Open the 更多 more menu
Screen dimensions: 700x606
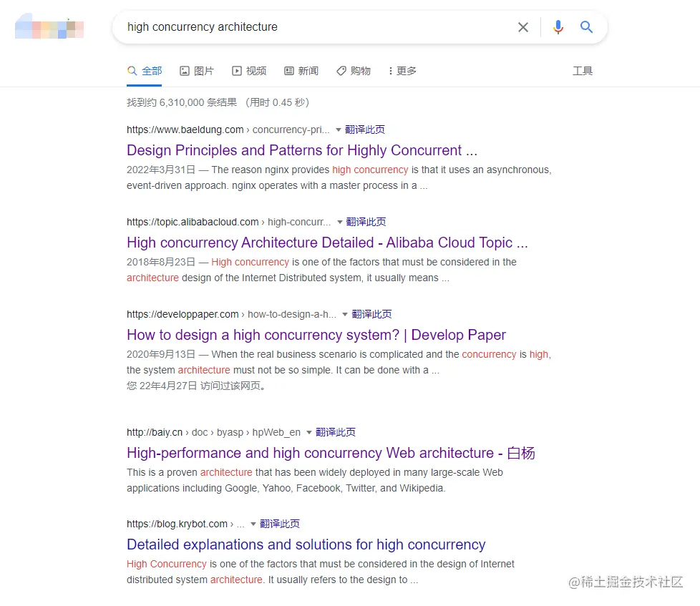tap(403, 71)
